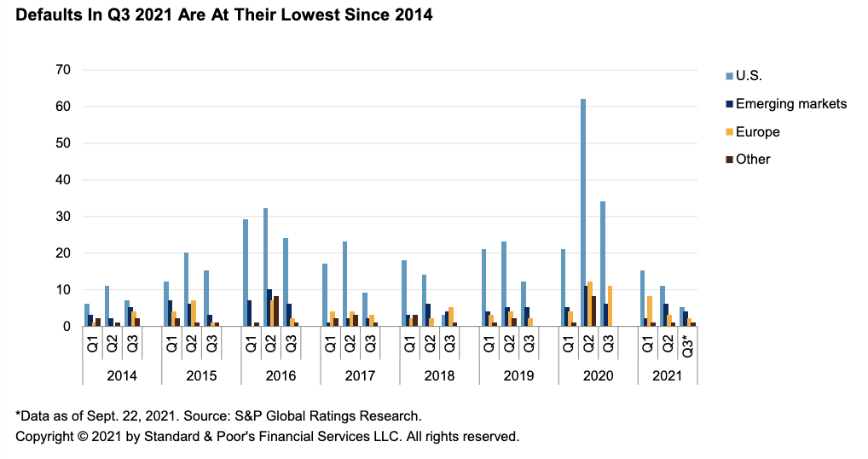Click the Other brown legend swatch
Image resolution: width=868 pixels, height=459 pixels.
(726, 160)
